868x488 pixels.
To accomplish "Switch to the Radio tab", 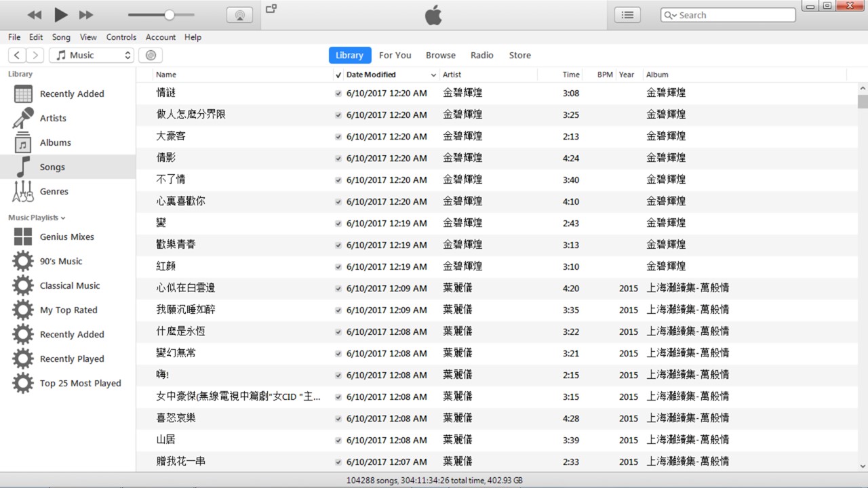I will click(x=482, y=56).
